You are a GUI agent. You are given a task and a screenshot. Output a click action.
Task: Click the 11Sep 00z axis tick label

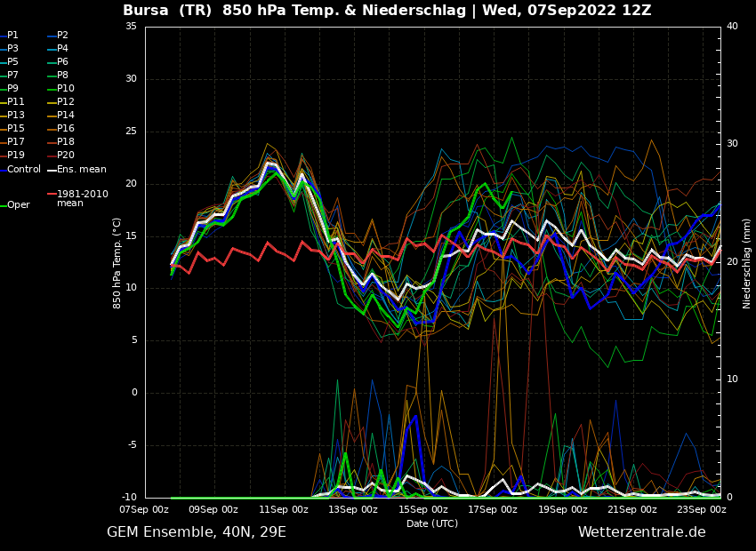click(x=284, y=509)
